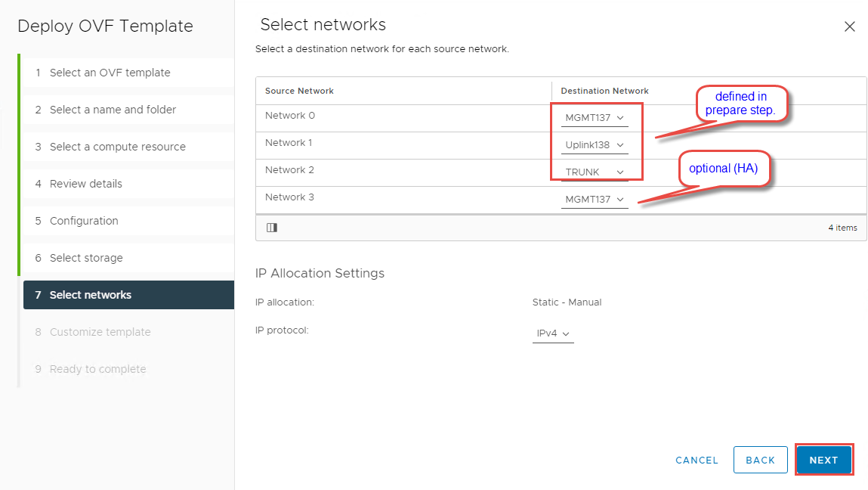The image size is (868, 490).
Task: Close the Deploy OVF Template dialog
Action: click(x=849, y=26)
